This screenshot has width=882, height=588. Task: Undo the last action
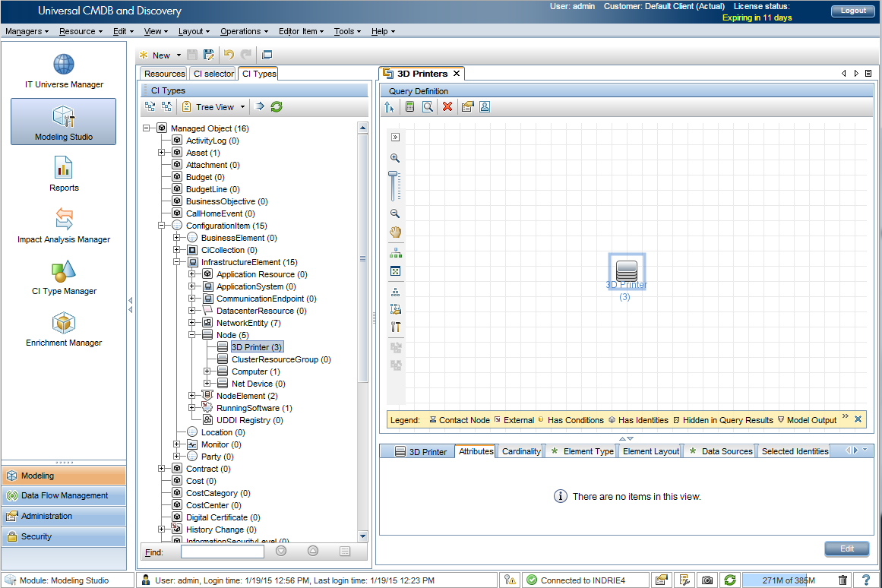point(229,55)
